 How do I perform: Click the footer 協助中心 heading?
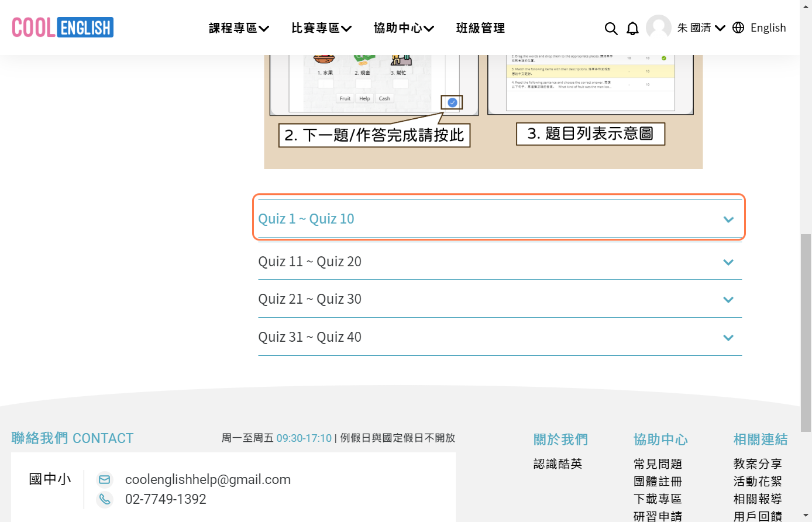pyautogui.click(x=660, y=439)
